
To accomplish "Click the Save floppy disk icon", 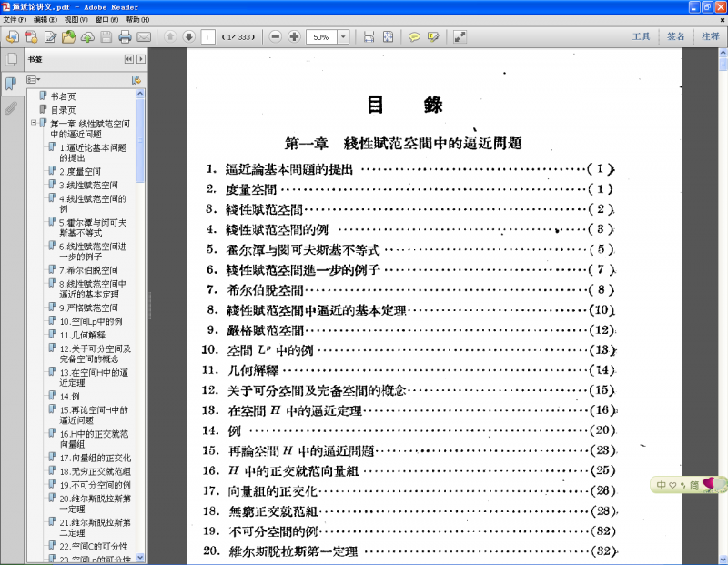I will [106, 36].
